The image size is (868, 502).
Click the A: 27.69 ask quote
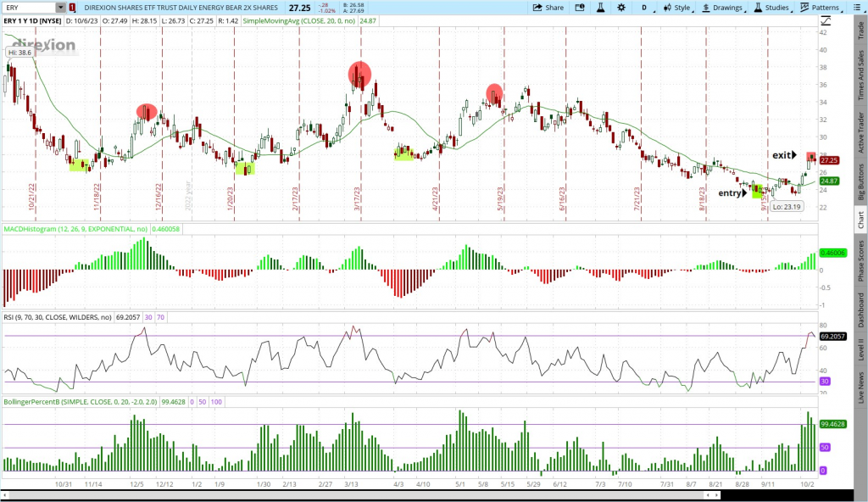353,10
